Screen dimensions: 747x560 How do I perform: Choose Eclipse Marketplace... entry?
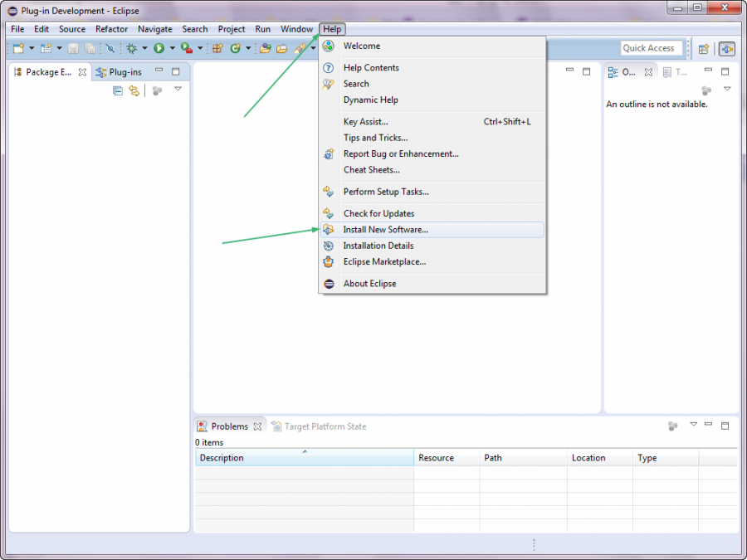click(x=432, y=262)
